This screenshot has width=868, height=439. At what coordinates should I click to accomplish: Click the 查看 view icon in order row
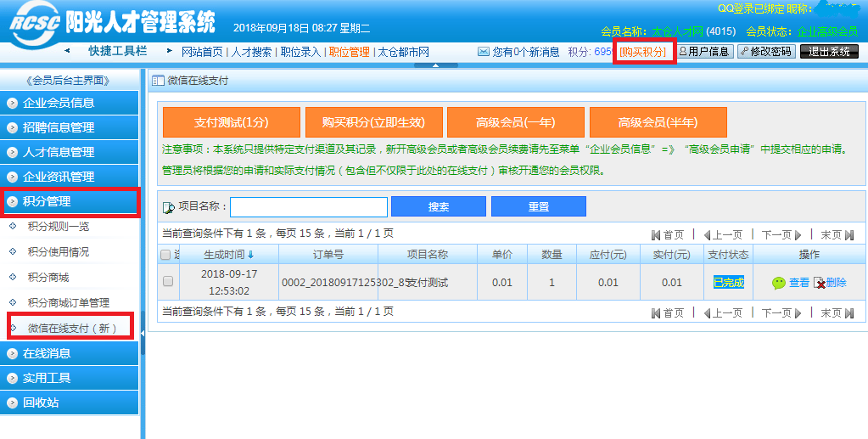click(x=779, y=283)
